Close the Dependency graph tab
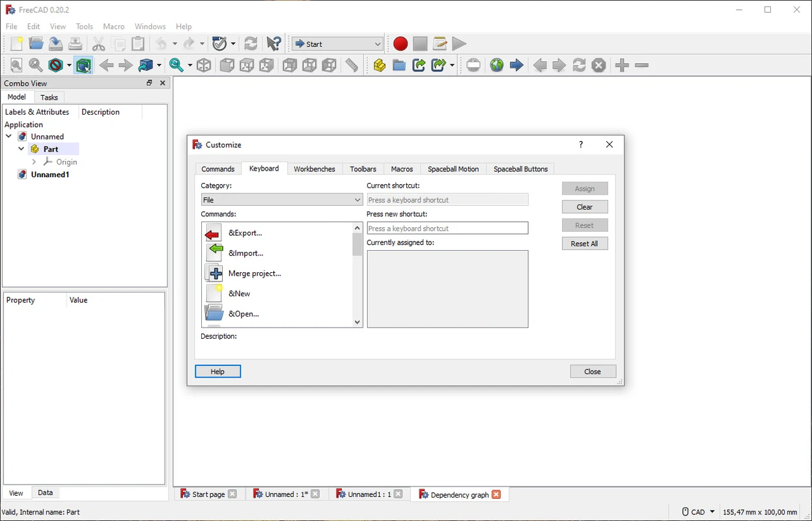The height and width of the screenshot is (521, 812). point(496,494)
